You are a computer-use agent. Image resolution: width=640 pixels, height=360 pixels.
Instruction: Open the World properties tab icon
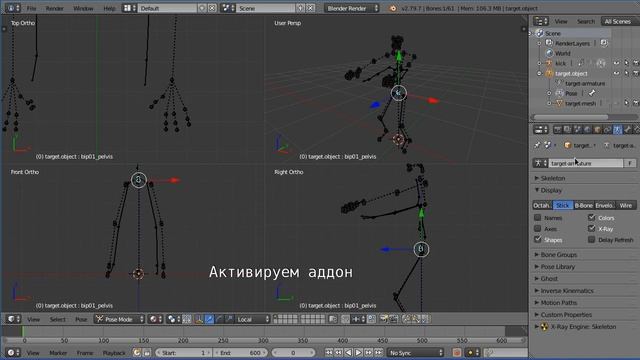587,130
